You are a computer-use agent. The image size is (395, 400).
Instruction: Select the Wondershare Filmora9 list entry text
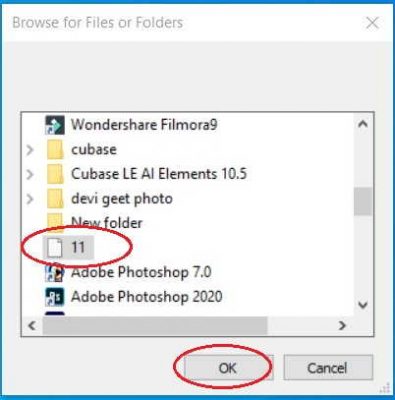click(144, 125)
